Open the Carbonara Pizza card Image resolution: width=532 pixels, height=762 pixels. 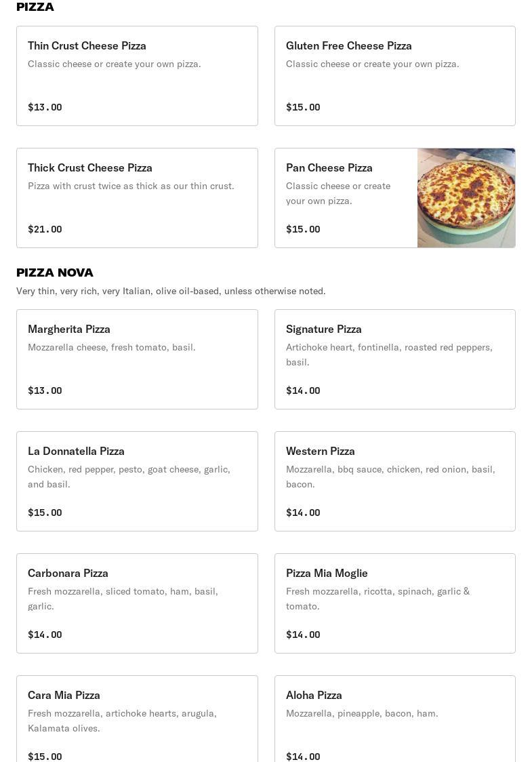(137, 603)
